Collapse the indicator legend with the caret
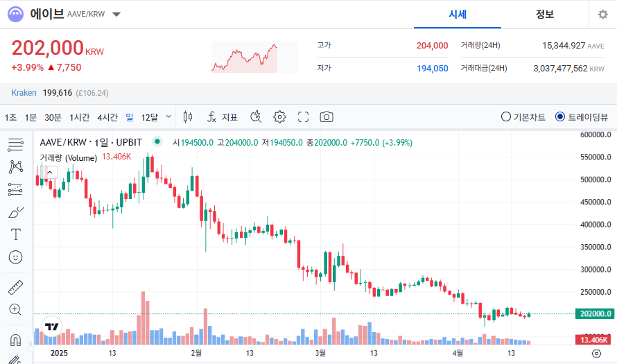 50,173
